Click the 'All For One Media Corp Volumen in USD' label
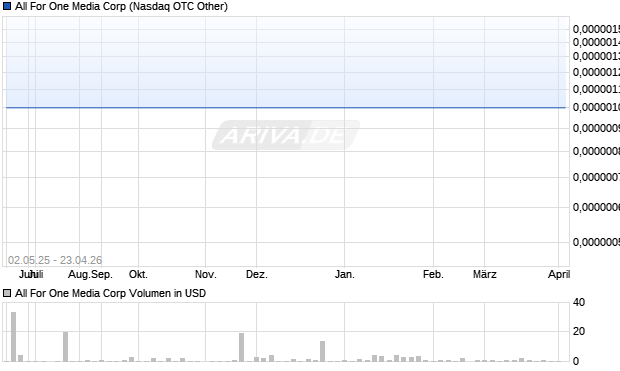 point(110,293)
